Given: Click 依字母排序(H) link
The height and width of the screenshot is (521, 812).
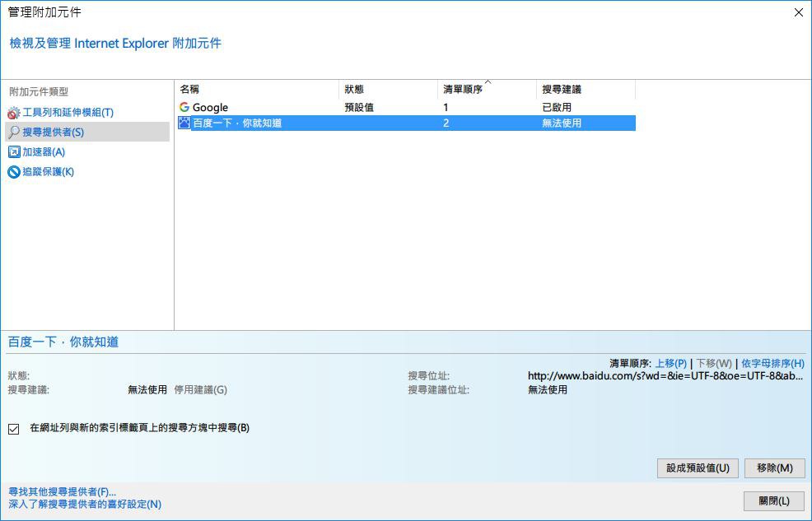Looking at the screenshot, I should (772, 363).
